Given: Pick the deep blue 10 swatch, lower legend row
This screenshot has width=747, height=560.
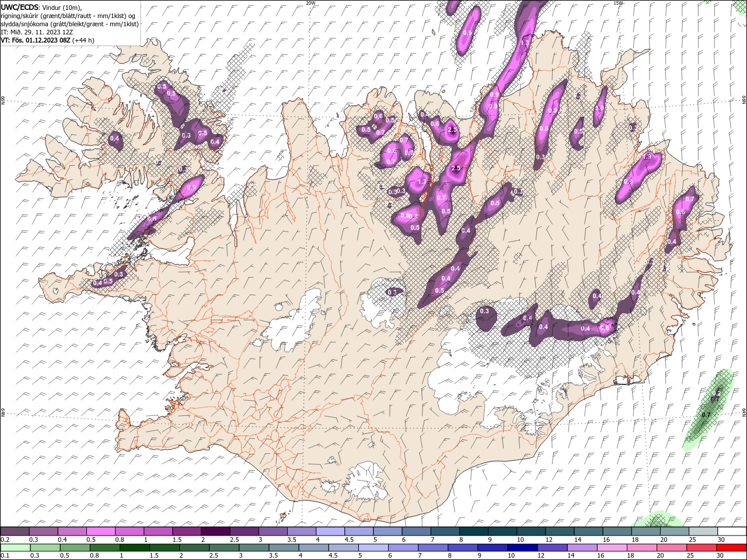Looking at the screenshot, I should click(523, 548).
